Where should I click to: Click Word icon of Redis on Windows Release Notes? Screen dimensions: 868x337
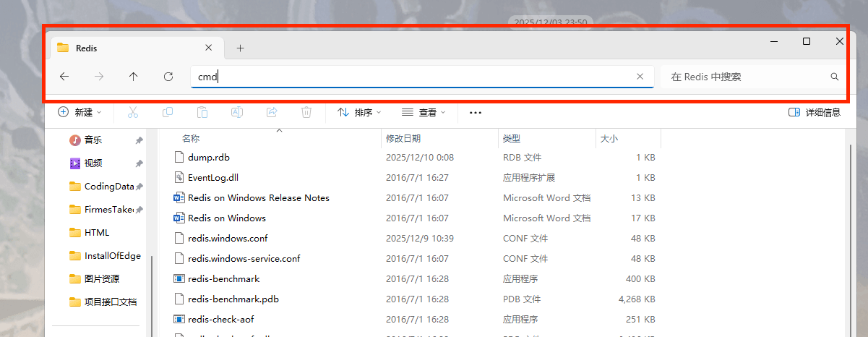coord(180,197)
